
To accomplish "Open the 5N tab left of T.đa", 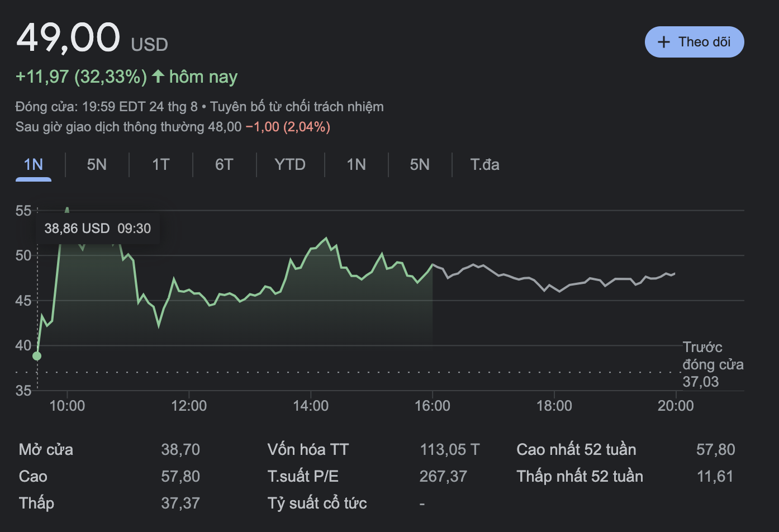I will pyautogui.click(x=420, y=165).
